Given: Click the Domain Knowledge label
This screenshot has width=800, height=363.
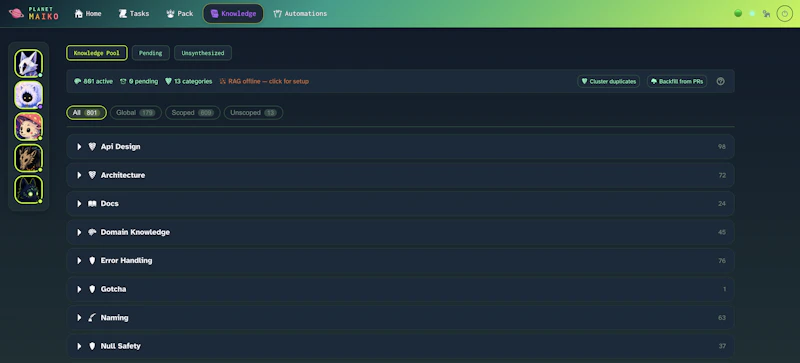Looking at the screenshot, I should (x=135, y=232).
